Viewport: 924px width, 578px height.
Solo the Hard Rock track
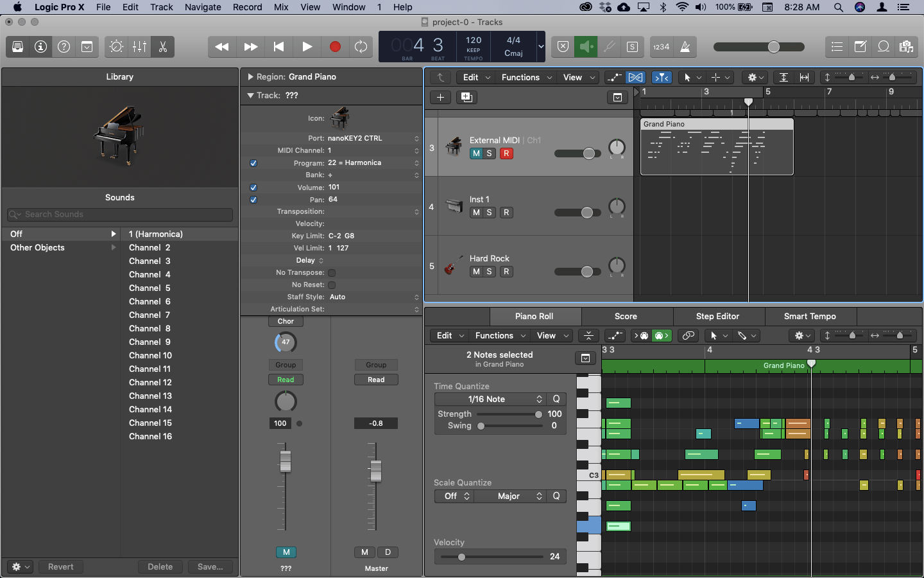490,272
